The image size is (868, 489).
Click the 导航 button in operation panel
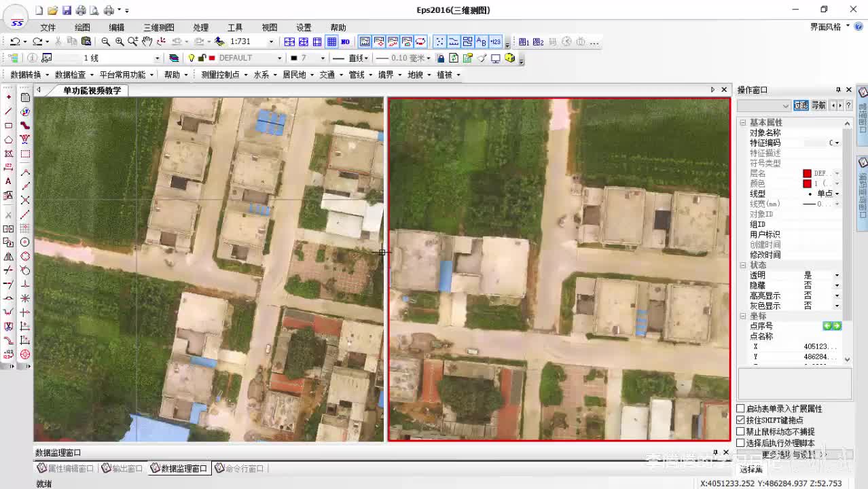click(818, 105)
